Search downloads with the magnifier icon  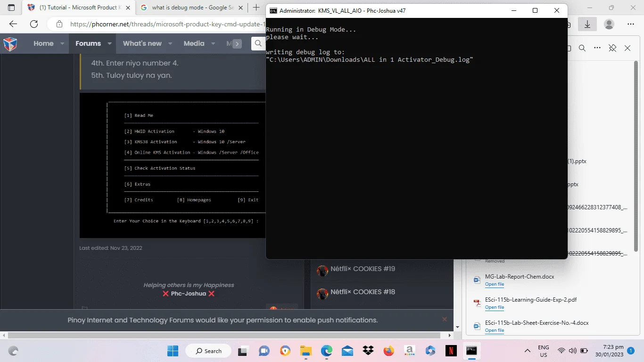click(x=582, y=48)
